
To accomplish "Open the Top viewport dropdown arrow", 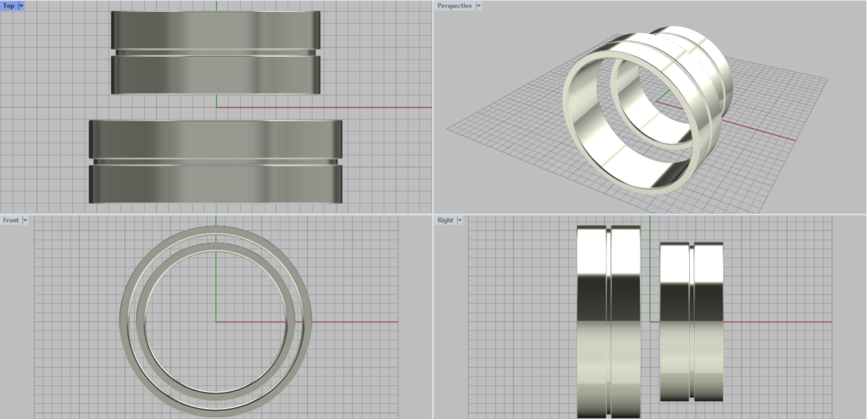I will [x=20, y=5].
